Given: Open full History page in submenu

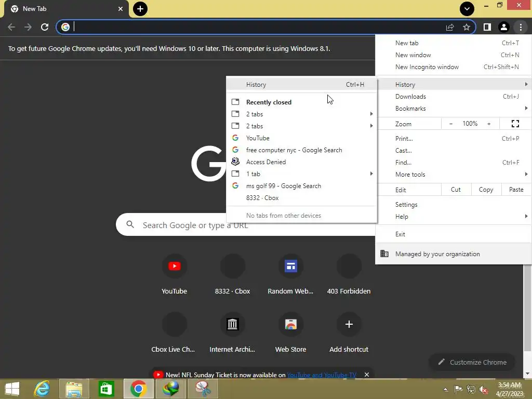Looking at the screenshot, I should tap(301, 85).
